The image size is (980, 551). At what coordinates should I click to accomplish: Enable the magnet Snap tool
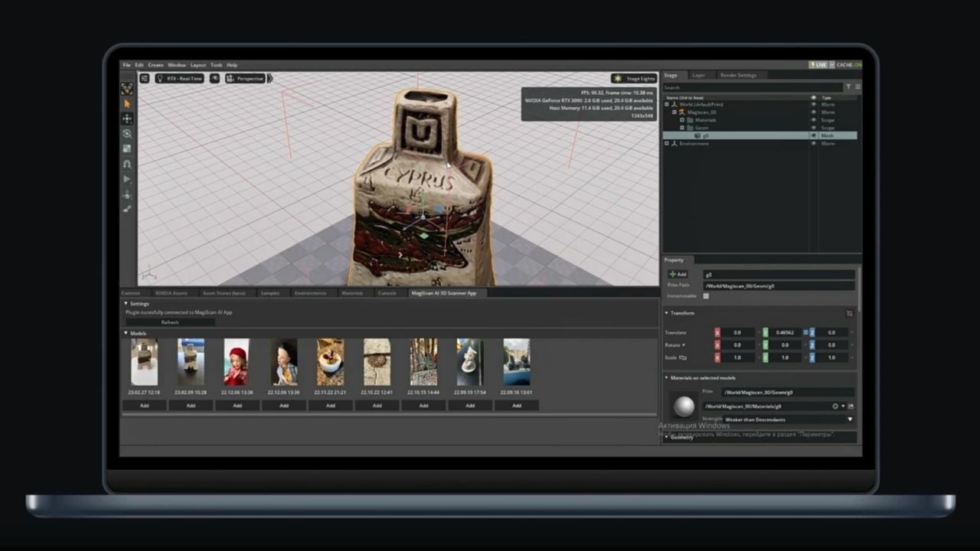pos(127,164)
